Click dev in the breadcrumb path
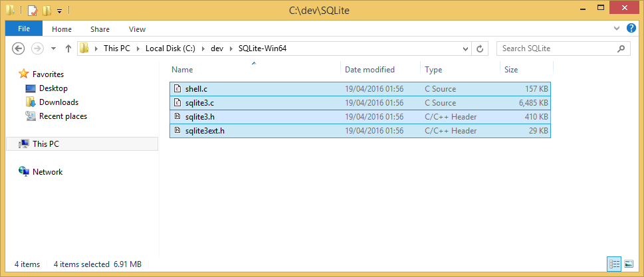Screen dimensions: 644x277 pos(217,48)
